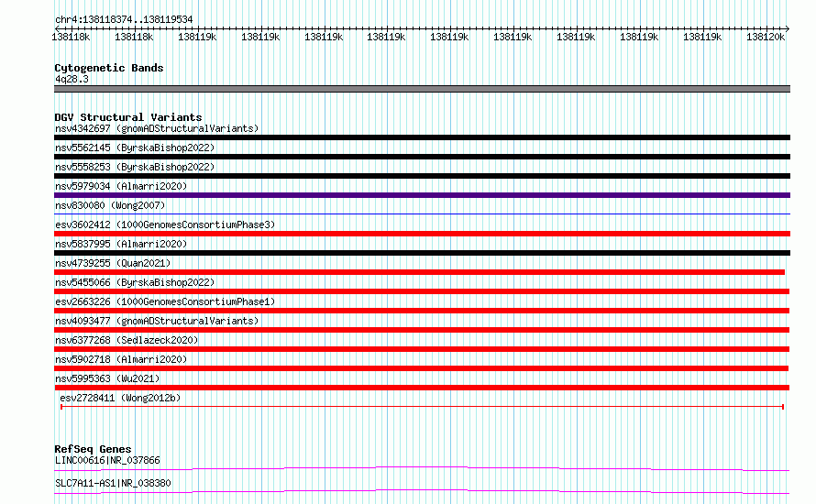
Task: Click the 138120k ruler tick label
Action: click(x=766, y=37)
